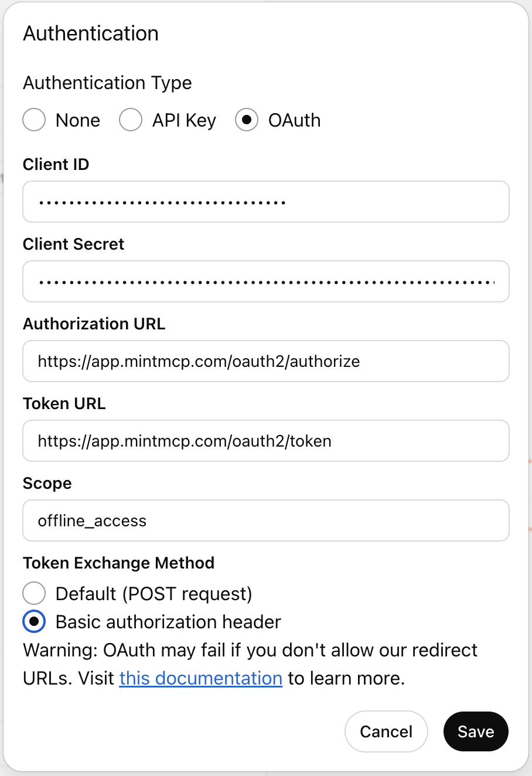Enable Default (POST request) token exchange

pos(33,593)
